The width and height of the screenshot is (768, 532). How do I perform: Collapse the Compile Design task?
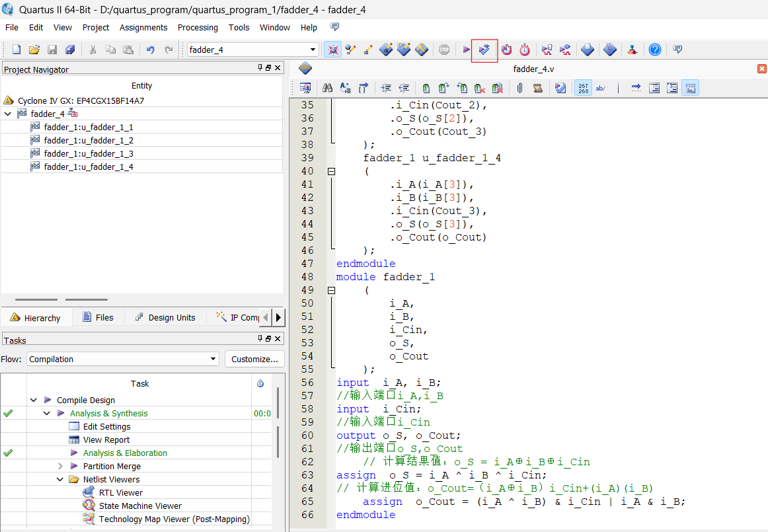(x=33, y=400)
